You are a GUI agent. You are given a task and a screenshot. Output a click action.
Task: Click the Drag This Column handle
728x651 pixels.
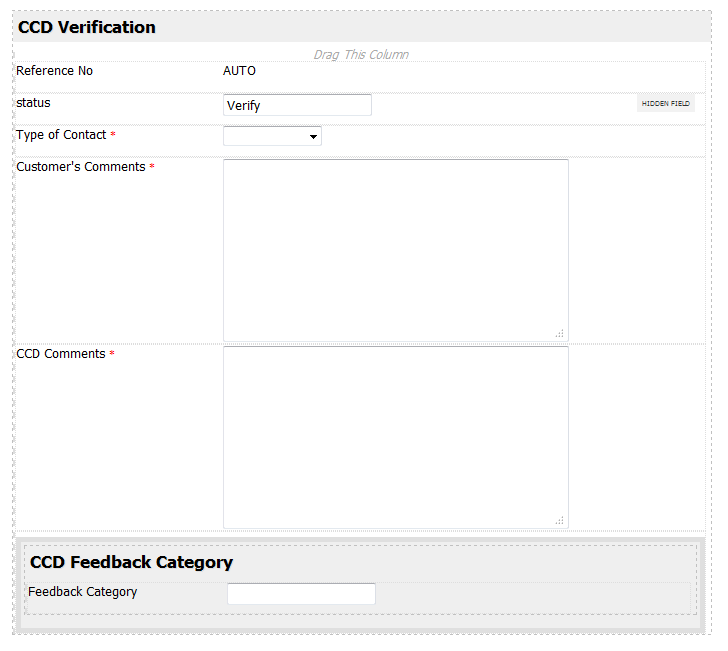tap(361, 54)
